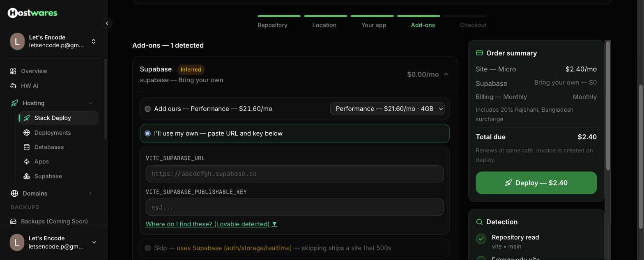
Task: Click the HW AI robot icon
Action: tap(13, 86)
